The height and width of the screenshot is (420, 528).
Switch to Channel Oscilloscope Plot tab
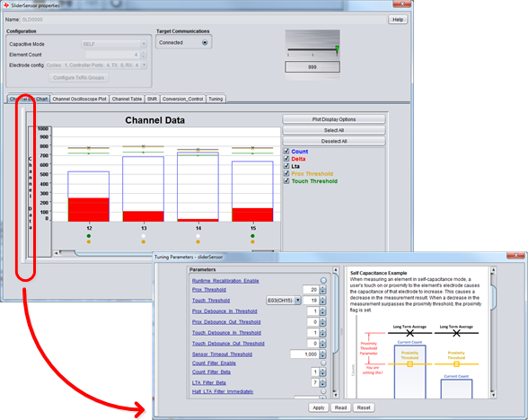79,99
